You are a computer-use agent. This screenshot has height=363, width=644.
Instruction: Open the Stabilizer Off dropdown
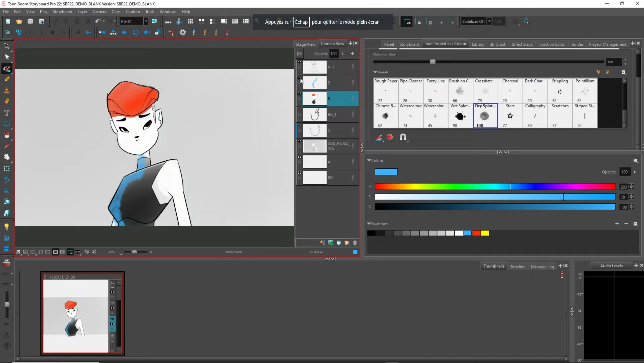point(489,21)
